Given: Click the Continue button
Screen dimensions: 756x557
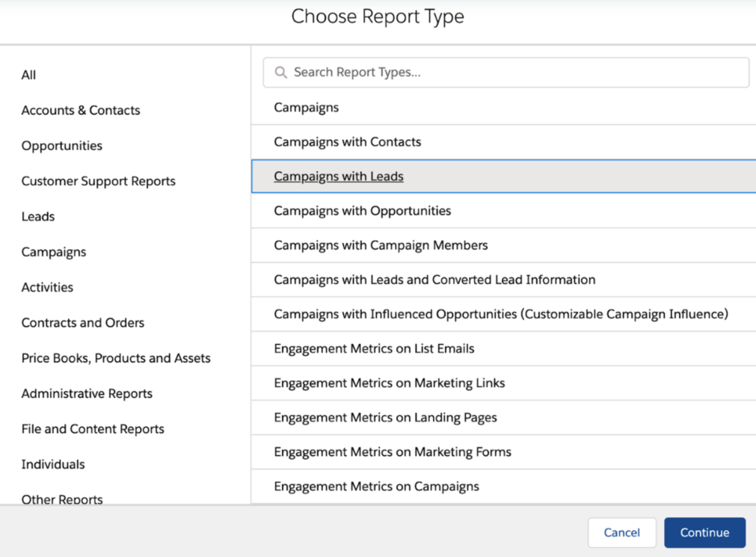Looking at the screenshot, I should pyautogui.click(x=704, y=532).
